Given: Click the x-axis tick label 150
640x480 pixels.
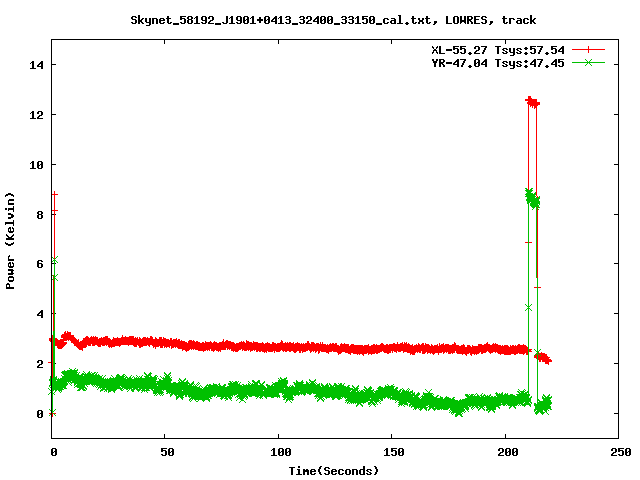Looking at the screenshot, I should 394,452.
